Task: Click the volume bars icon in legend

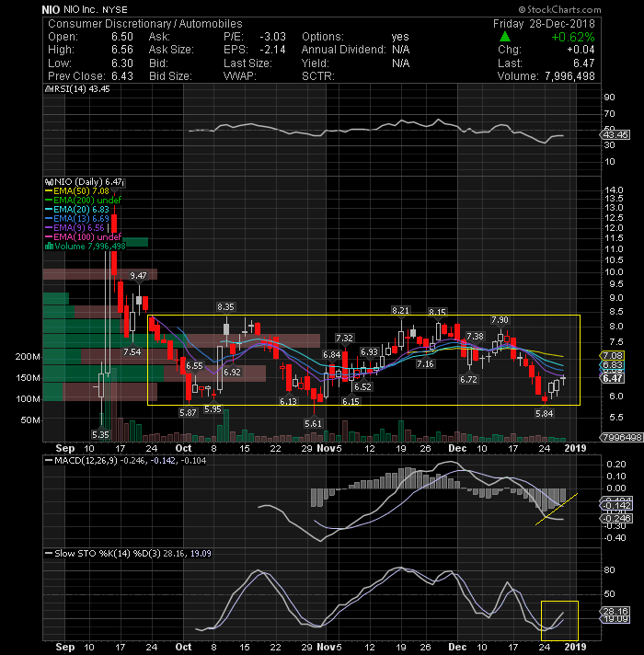Action: pos(49,246)
